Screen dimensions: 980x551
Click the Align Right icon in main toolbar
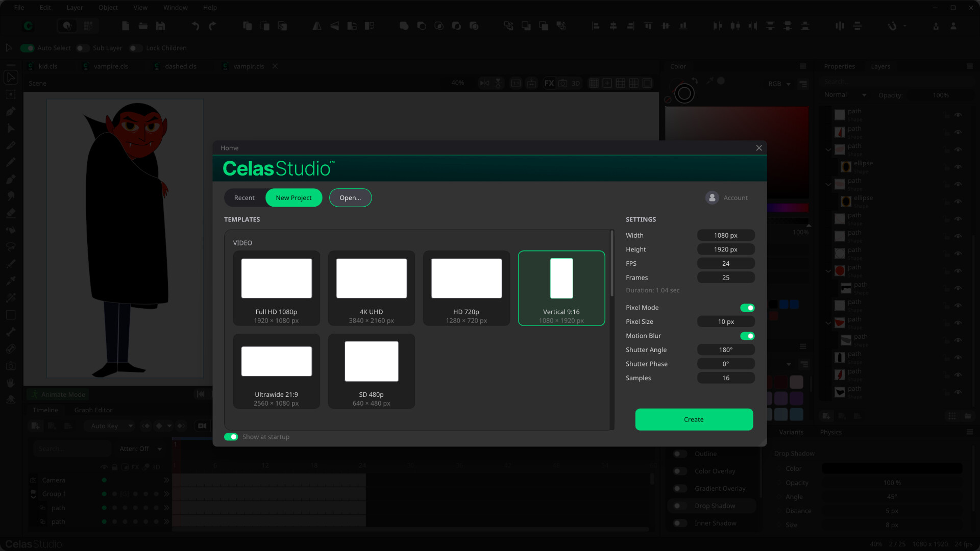631,26
